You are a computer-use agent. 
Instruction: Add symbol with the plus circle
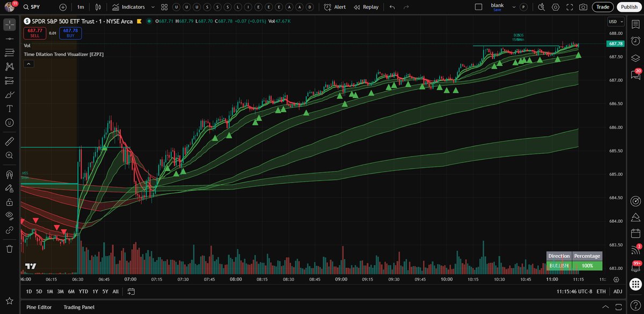coord(63,7)
